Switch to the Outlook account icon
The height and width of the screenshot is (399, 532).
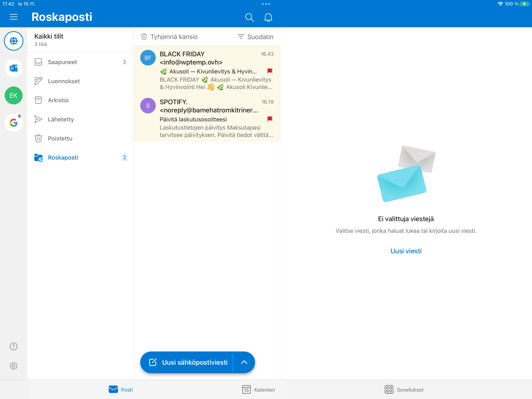[13, 68]
